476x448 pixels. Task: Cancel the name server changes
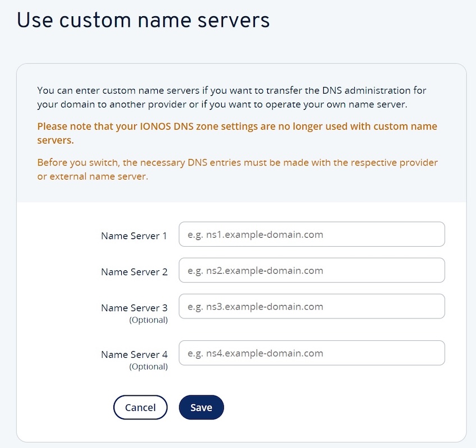(140, 408)
